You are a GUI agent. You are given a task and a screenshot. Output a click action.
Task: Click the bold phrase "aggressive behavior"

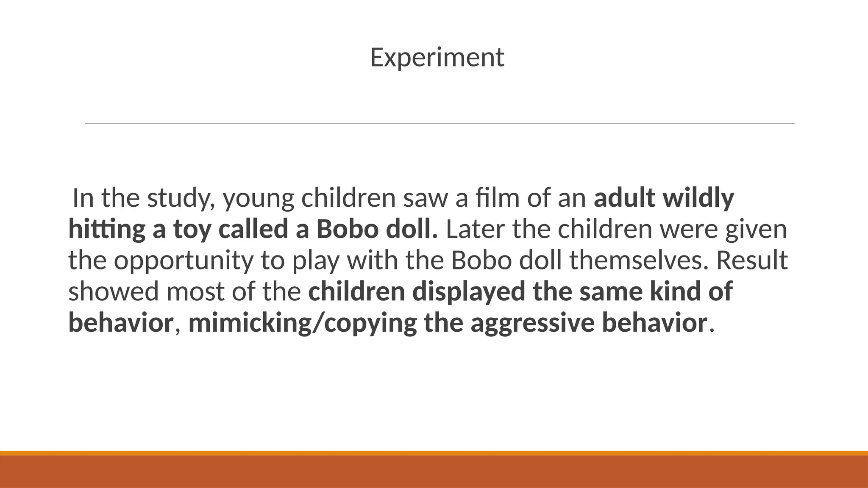point(589,323)
